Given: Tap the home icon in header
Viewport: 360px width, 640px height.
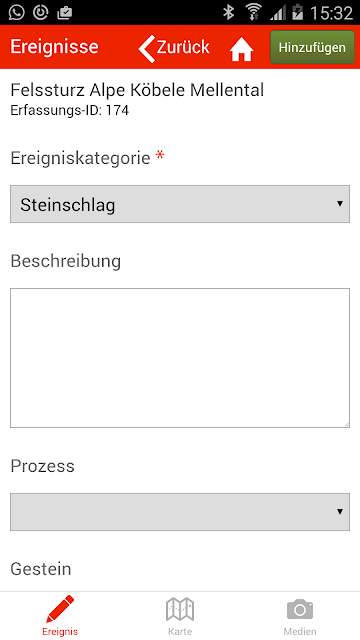Looking at the screenshot, I should point(241,51).
